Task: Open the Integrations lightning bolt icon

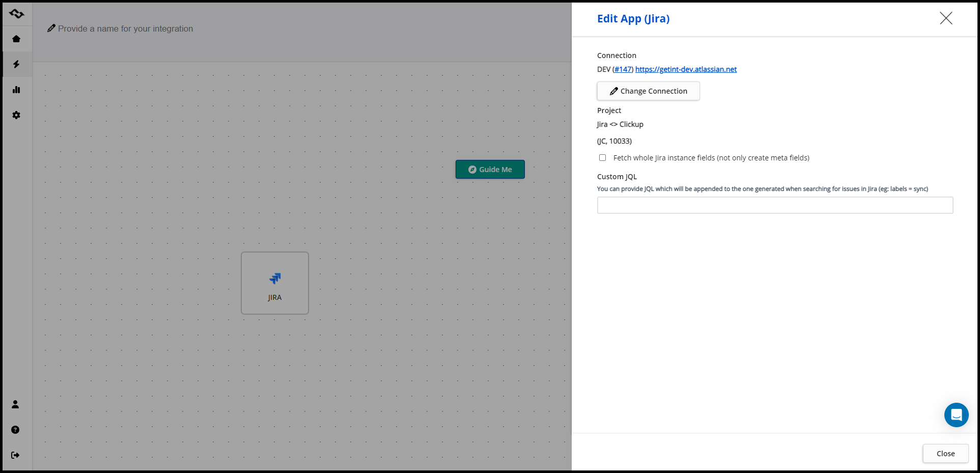Action: click(x=16, y=64)
